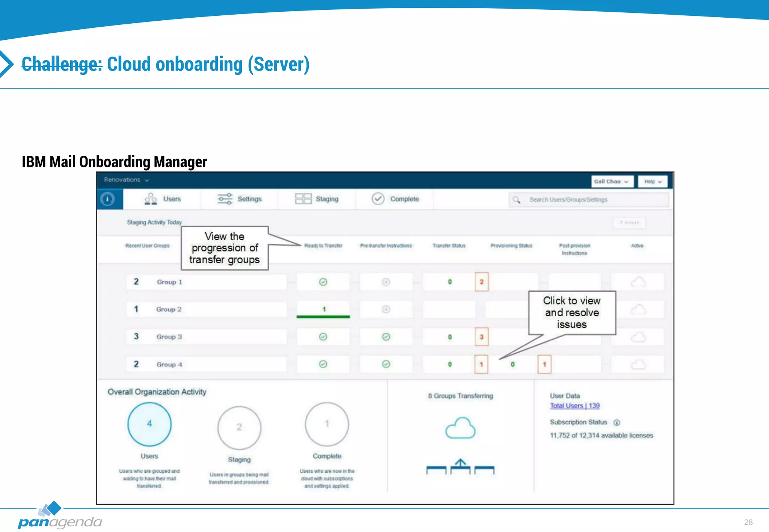Click the Users people icon in the tab bar
Image resolution: width=769 pixels, height=532 pixels.
point(151,199)
